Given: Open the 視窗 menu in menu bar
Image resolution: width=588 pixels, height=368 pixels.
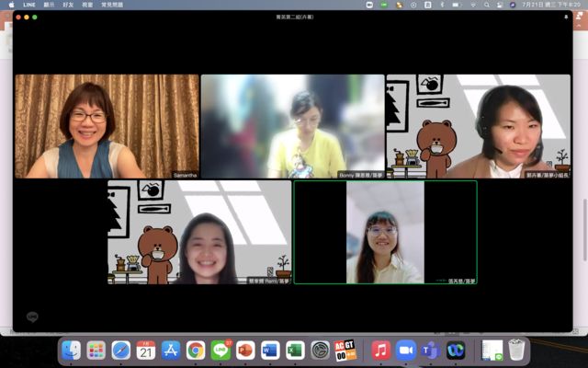Looking at the screenshot, I should point(87,5).
